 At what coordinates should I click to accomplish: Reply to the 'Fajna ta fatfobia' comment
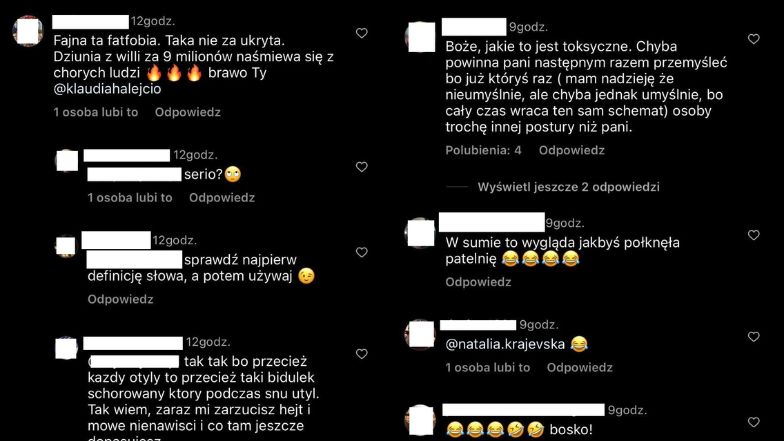point(188,112)
